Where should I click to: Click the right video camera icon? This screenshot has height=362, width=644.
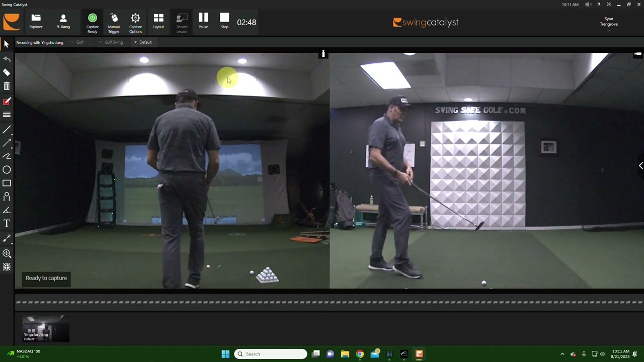(638, 54)
